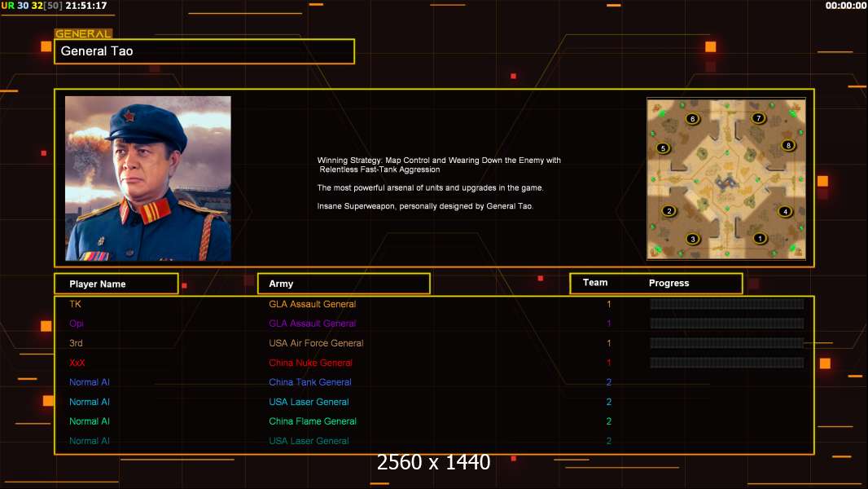Click the 21:51:17 clock readout
Screen dimensions: 868x489
click(86, 6)
